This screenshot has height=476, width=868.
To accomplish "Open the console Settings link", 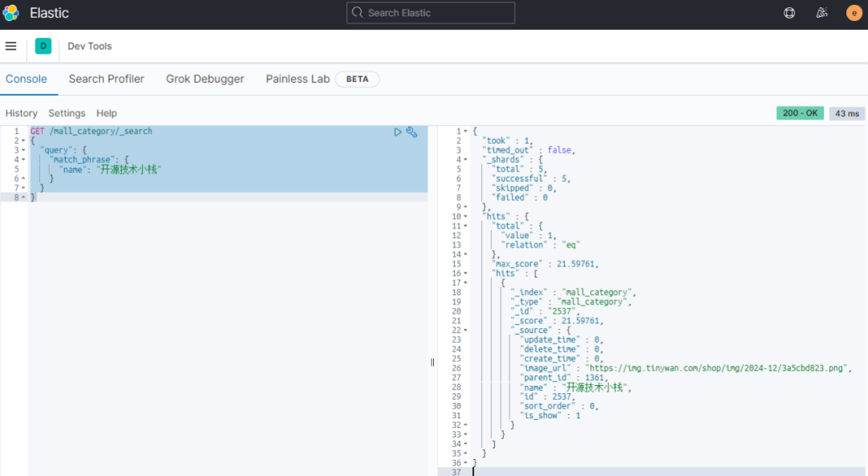I will (x=67, y=113).
